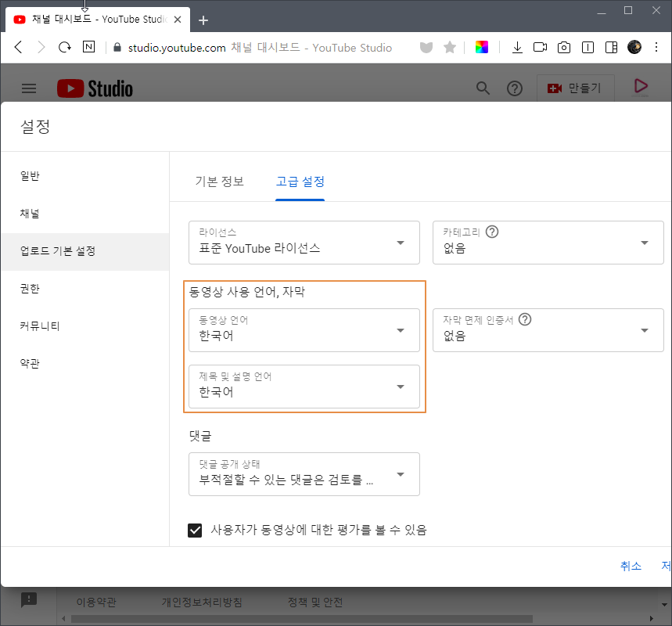Open the browser downloads icon
The height and width of the screenshot is (626, 672).
pos(517,47)
